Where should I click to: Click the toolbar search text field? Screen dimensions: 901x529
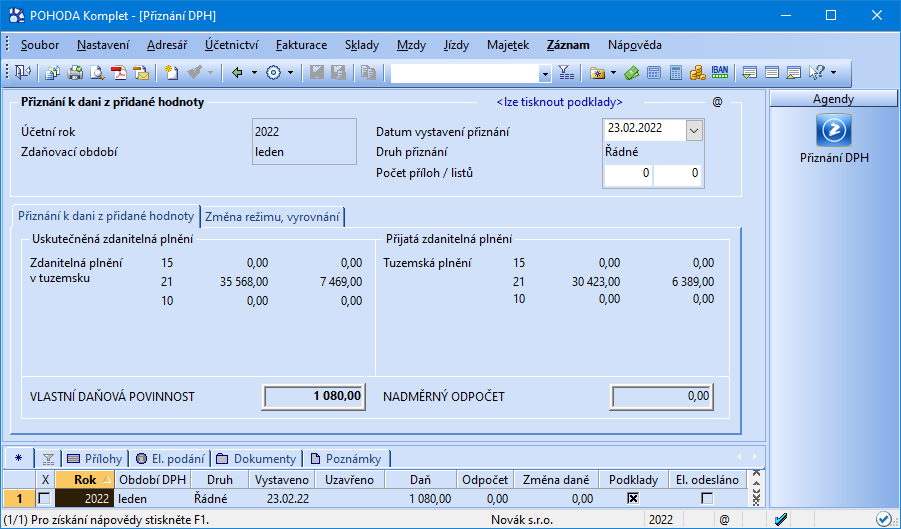465,74
